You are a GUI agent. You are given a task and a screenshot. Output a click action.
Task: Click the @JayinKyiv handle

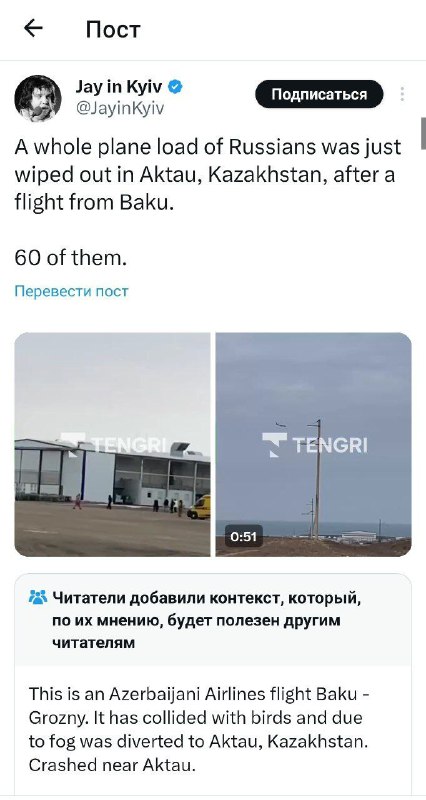(x=119, y=109)
